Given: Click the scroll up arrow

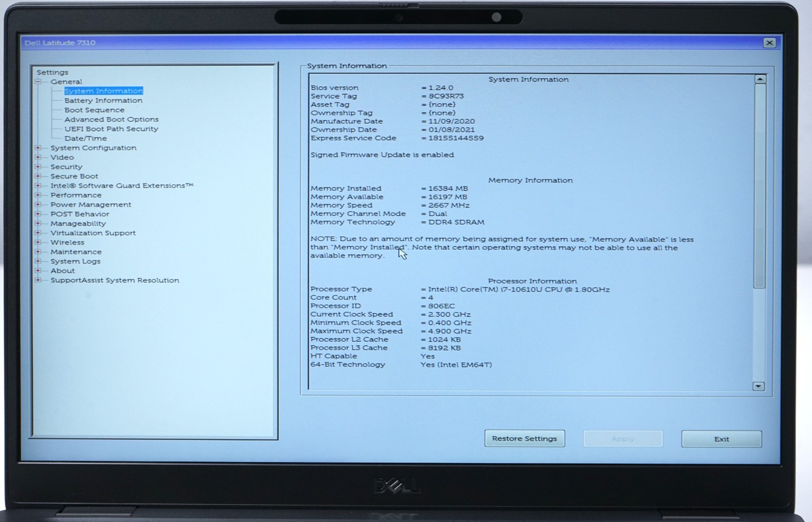Looking at the screenshot, I should click(x=760, y=79).
